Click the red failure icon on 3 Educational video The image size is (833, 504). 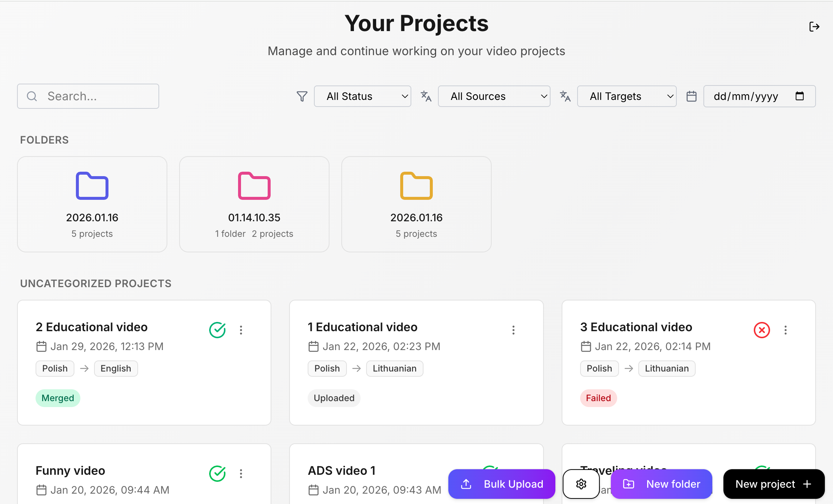[762, 330]
